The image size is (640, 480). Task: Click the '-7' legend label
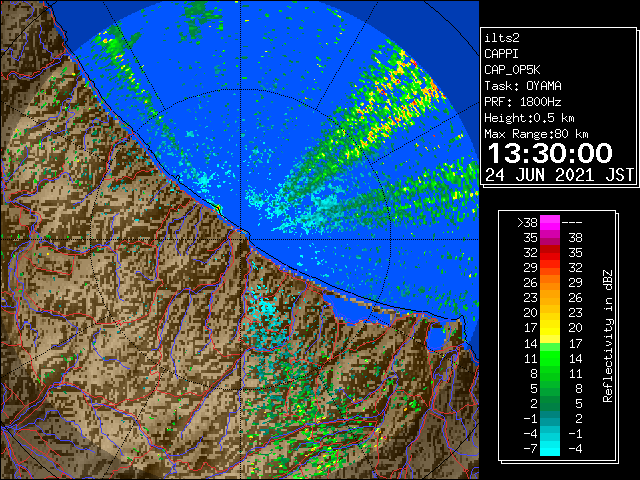click(530, 449)
